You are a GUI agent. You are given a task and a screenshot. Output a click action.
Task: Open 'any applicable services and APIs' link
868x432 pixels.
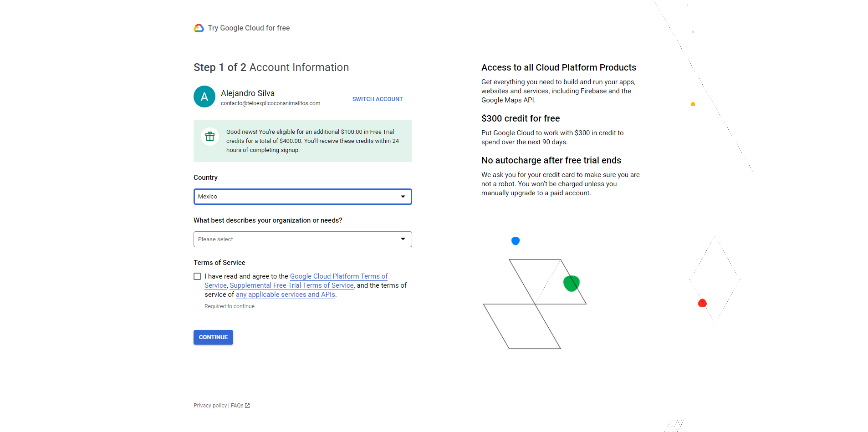pos(285,295)
